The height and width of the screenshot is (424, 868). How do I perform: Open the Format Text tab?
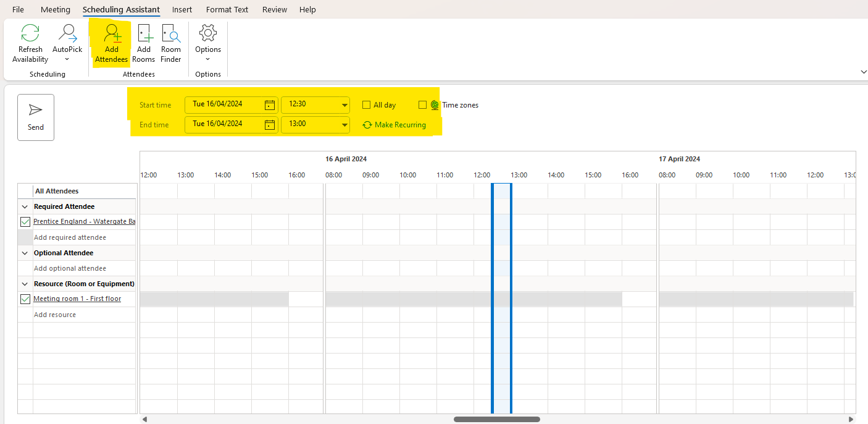pyautogui.click(x=227, y=10)
